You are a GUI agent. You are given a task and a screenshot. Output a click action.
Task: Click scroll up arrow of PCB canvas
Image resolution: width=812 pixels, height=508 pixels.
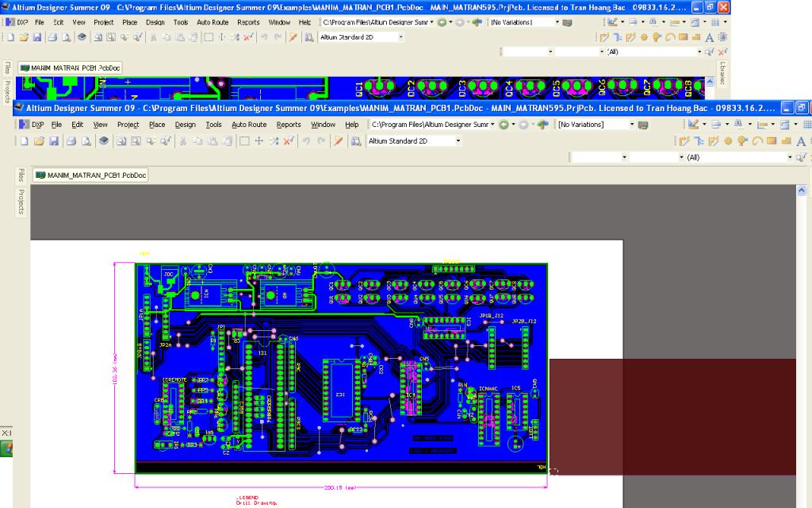pos(801,190)
